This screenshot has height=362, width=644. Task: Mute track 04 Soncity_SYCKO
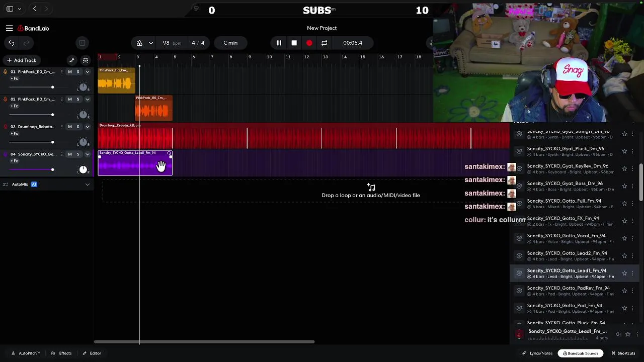point(70,154)
